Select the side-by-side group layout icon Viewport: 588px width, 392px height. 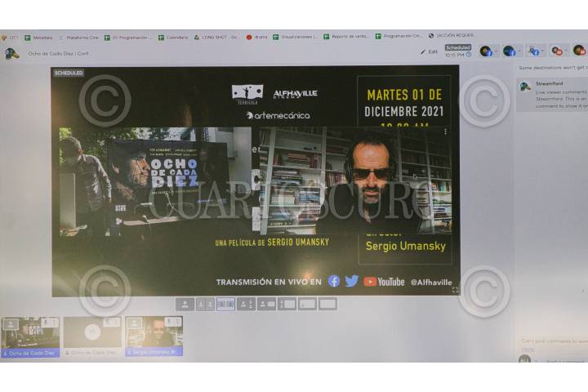225,304
